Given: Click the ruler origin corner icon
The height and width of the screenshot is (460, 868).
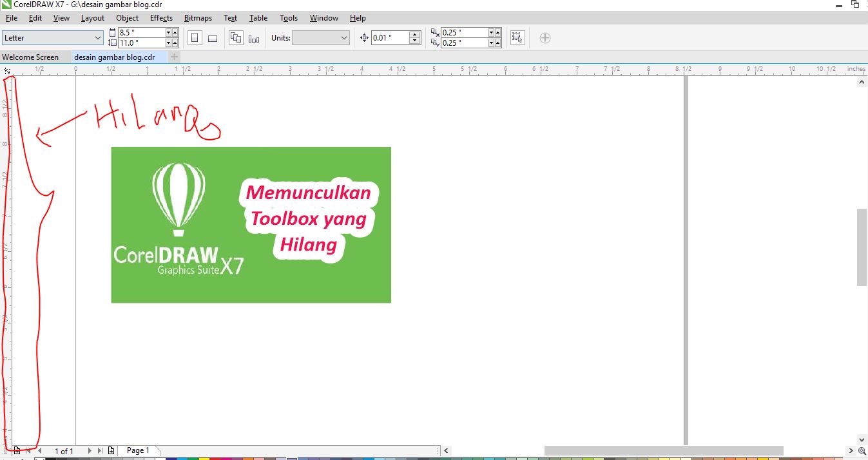Looking at the screenshot, I should point(6,70).
